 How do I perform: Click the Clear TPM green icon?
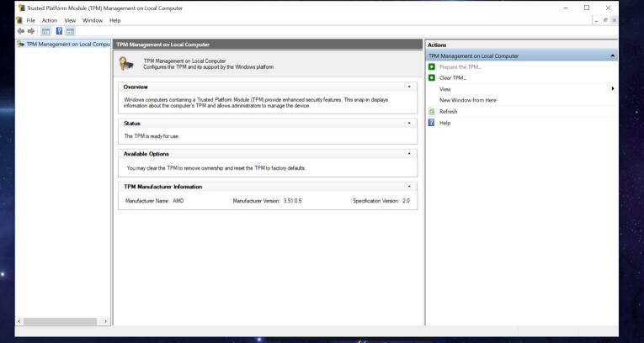click(431, 77)
